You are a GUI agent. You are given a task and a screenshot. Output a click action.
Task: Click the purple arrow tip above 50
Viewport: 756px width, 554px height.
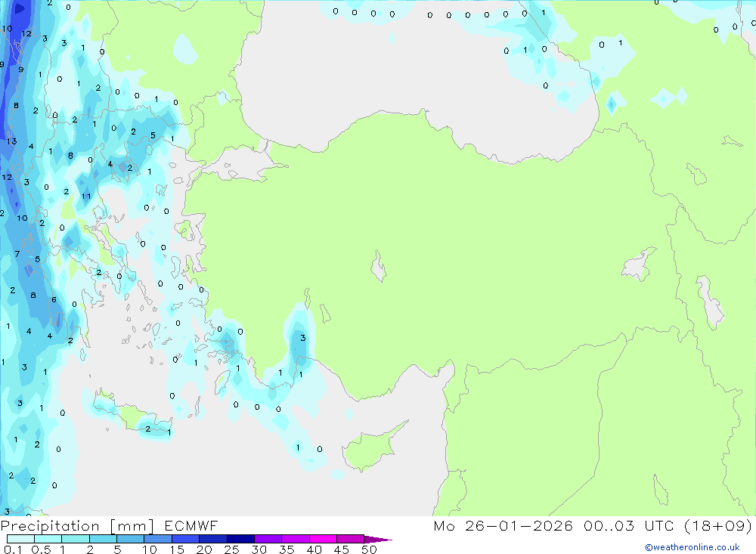coord(379,540)
